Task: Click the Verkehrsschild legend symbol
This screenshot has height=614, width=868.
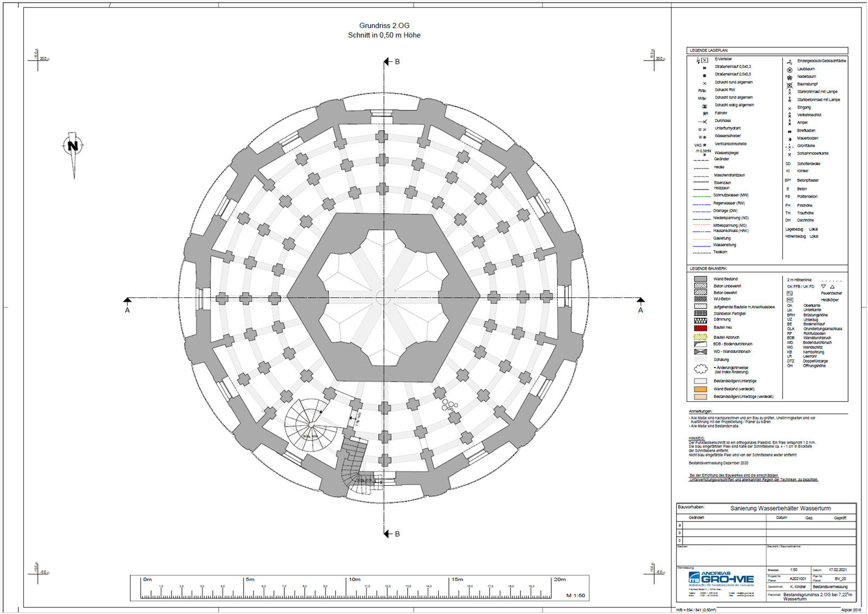Action: (x=789, y=115)
